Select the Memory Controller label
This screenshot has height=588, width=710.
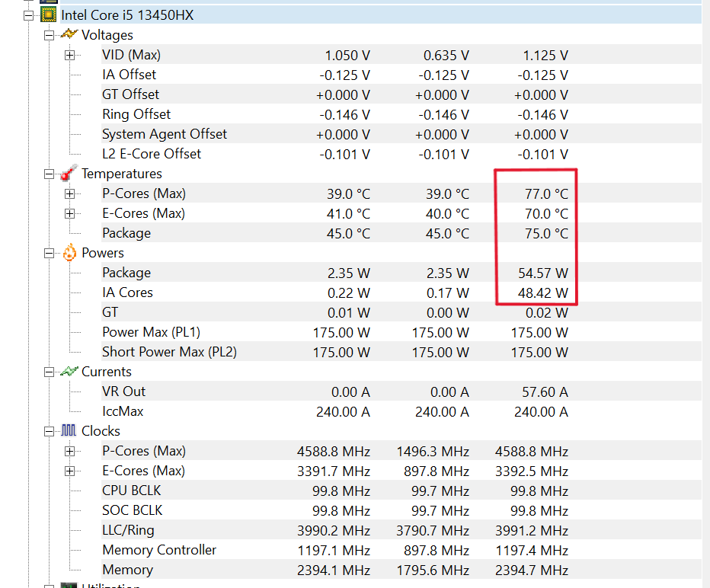coord(159,551)
